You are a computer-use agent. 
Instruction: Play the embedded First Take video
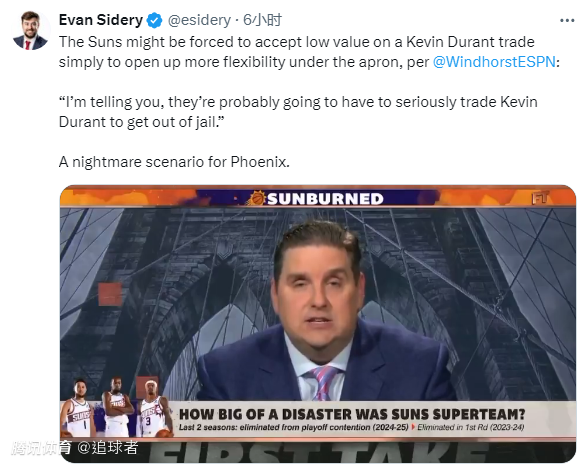tap(318, 323)
